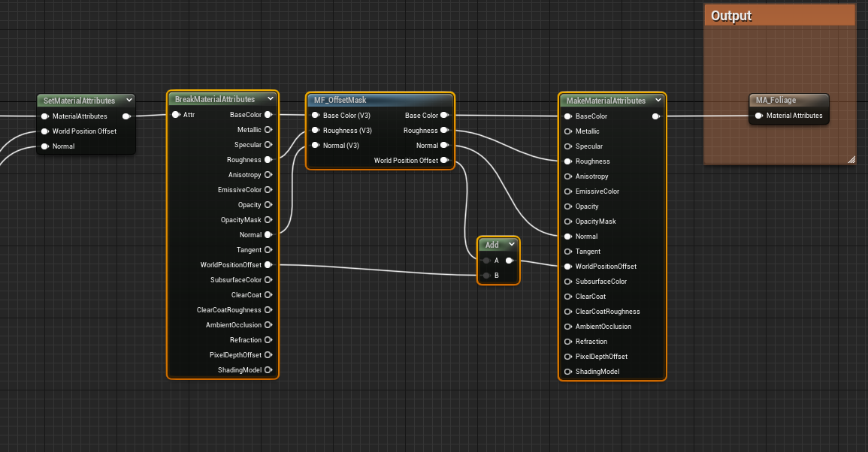Collapse the BreakMaterialAttributes node chevron

click(270, 98)
